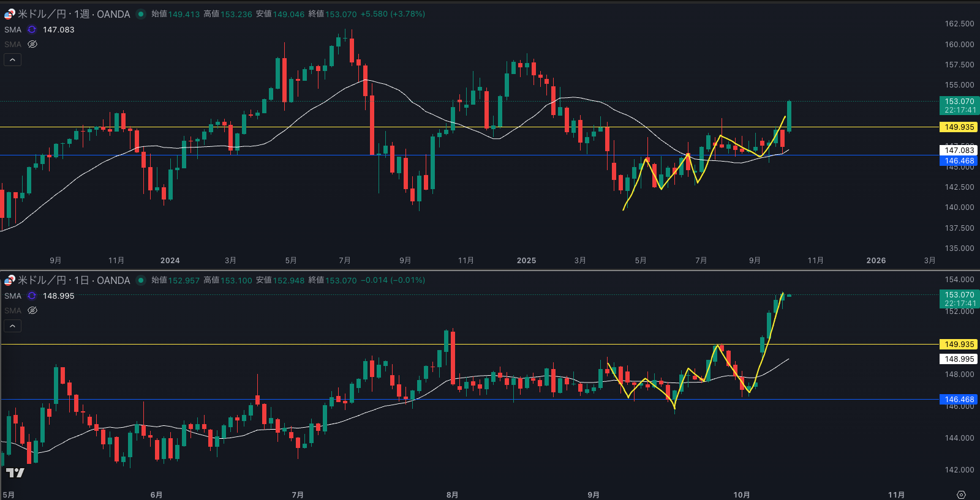The width and height of the screenshot is (980, 500).
Task: Open the 米ドル/円 1日 symbol title
Action: point(73,280)
